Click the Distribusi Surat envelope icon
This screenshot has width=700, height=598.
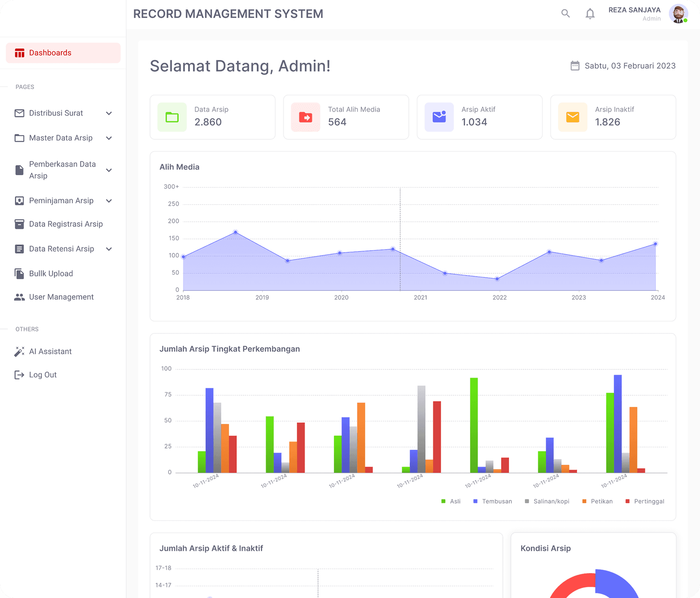tap(19, 113)
